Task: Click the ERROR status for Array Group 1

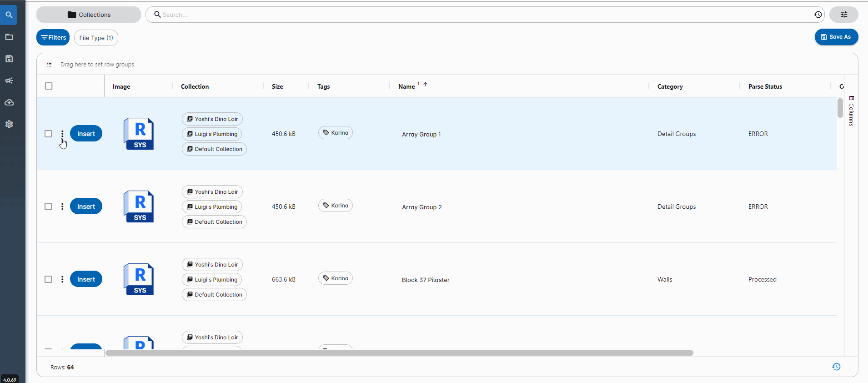Action: (x=758, y=134)
